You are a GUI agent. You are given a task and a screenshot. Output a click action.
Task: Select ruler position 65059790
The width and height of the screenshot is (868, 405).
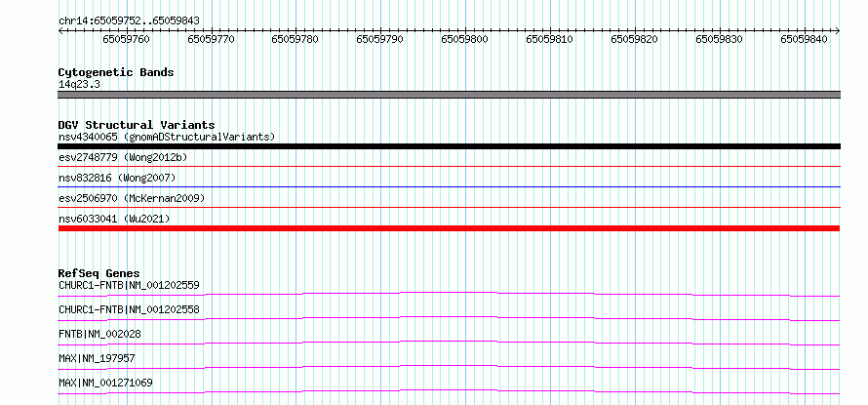[379, 39]
